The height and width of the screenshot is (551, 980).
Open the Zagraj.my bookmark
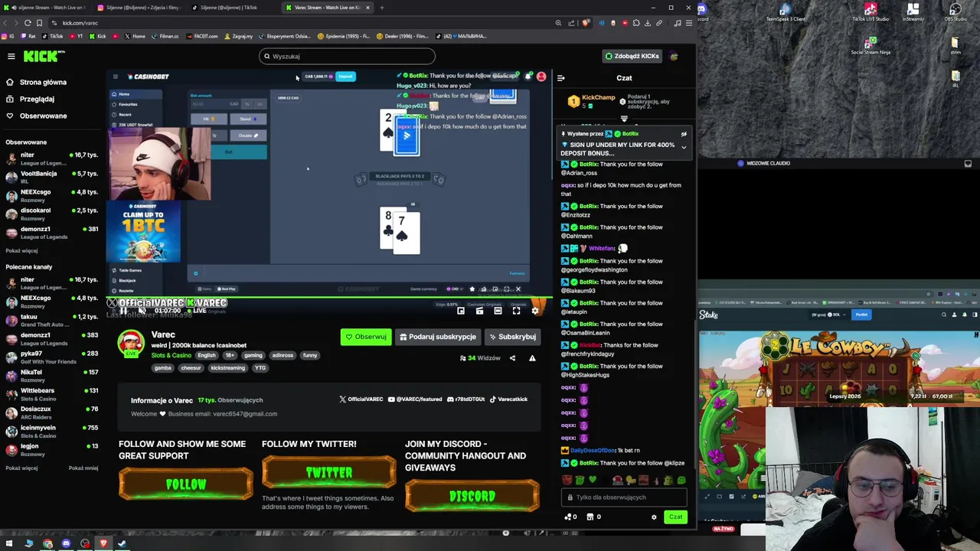(x=239, y=36)
